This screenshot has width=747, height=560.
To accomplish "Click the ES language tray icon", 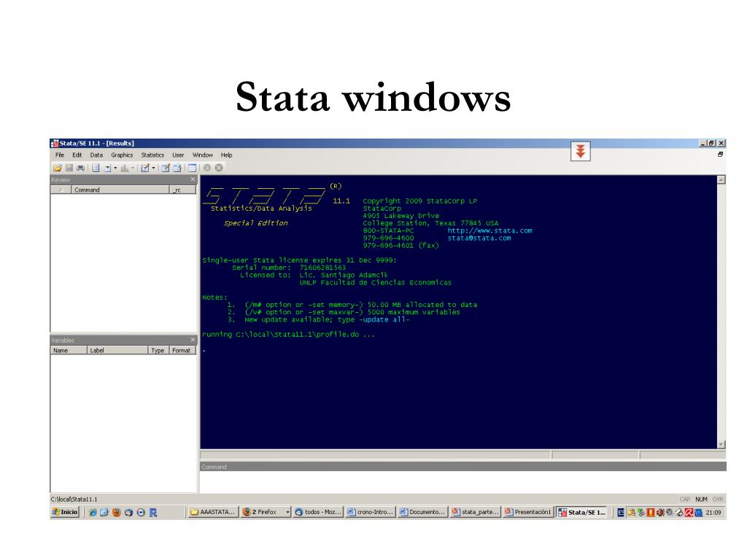I will [x=621, y=513].
